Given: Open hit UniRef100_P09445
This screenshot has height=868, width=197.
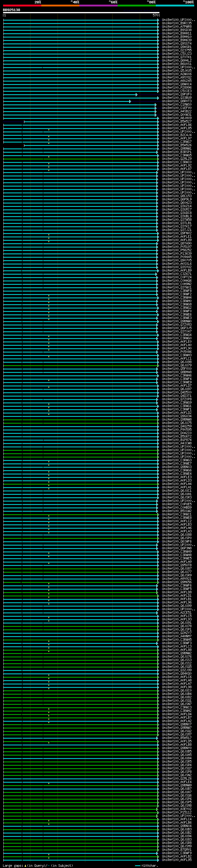Looking at the screenshot, I should pos(177,257).
